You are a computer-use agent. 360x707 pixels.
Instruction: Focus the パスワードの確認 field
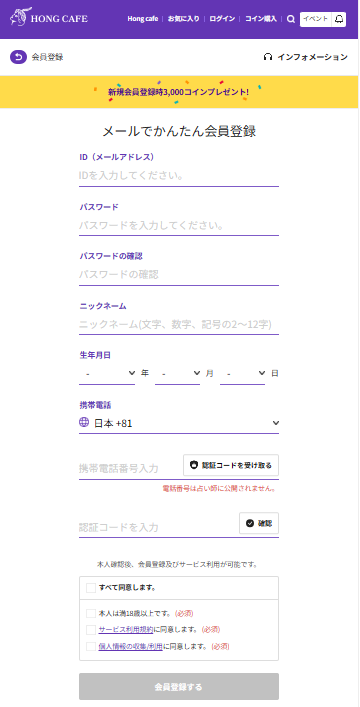click(x=179, y=275)
